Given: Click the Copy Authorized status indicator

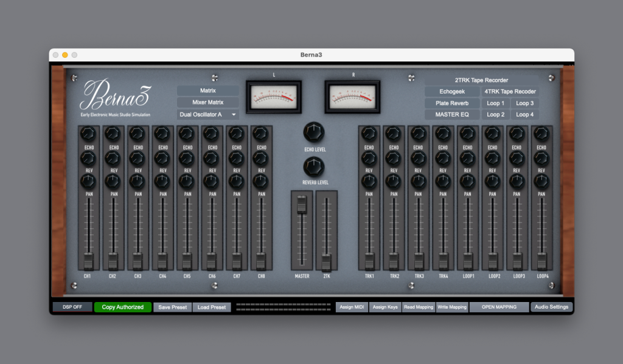Looking at the screenshot, I should 123,307.
